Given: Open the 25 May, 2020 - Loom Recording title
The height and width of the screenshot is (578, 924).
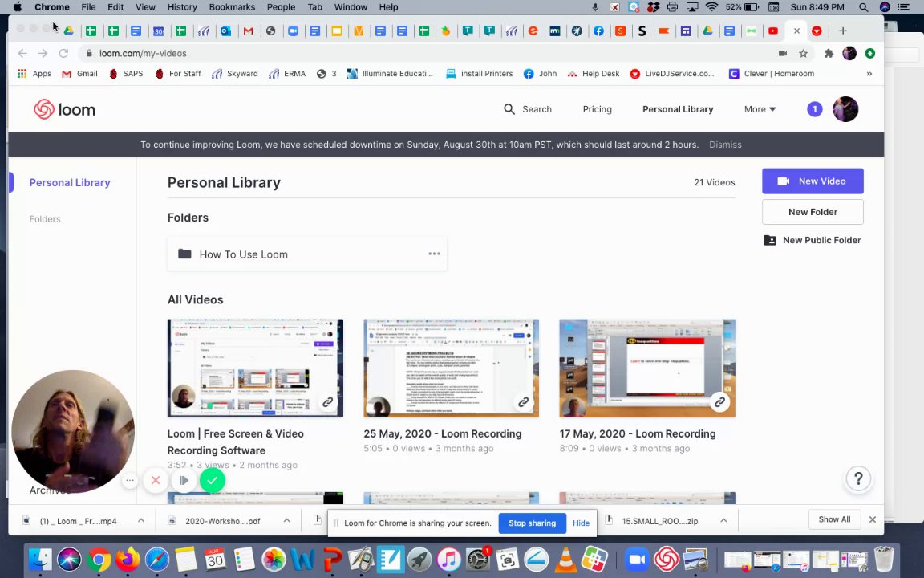Looking at the screenshot, I should click(443, 433).
